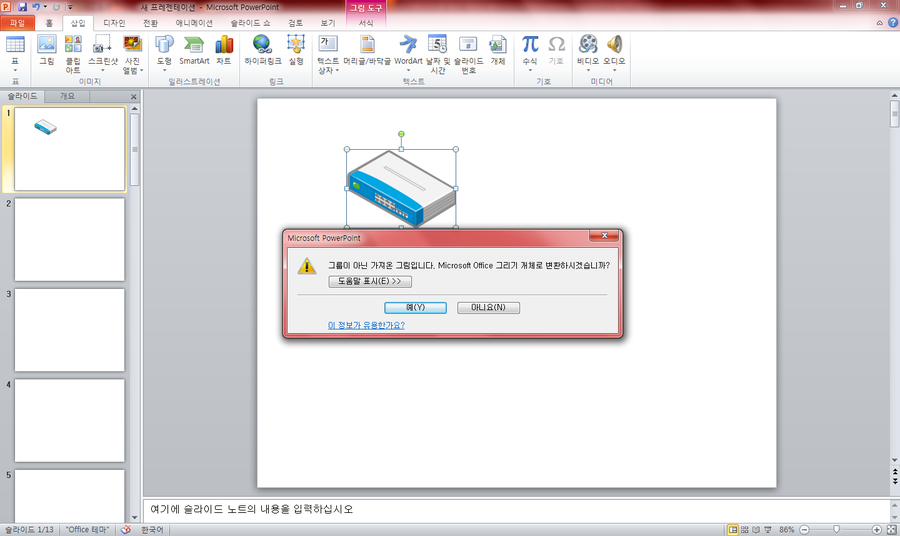Image resolution: width=900 pixels, height=536 pixels.
Task: Insert a SmartArt graphic
Action: tap(194, 45)
